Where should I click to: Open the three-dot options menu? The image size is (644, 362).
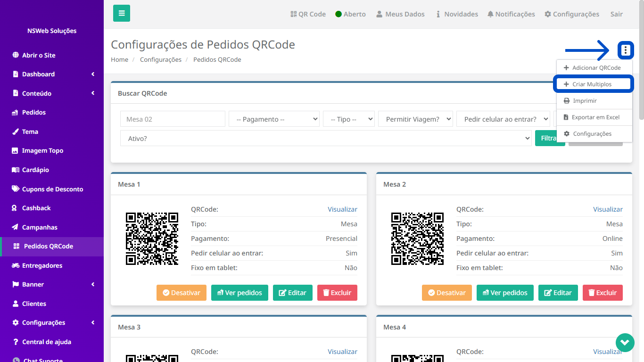(626, 50)
